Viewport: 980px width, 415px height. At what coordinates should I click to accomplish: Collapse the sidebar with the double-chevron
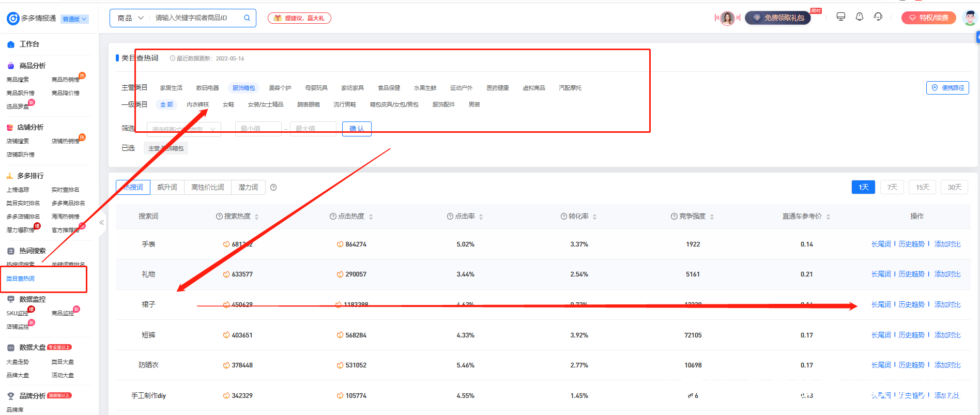(x=102, y=223)
